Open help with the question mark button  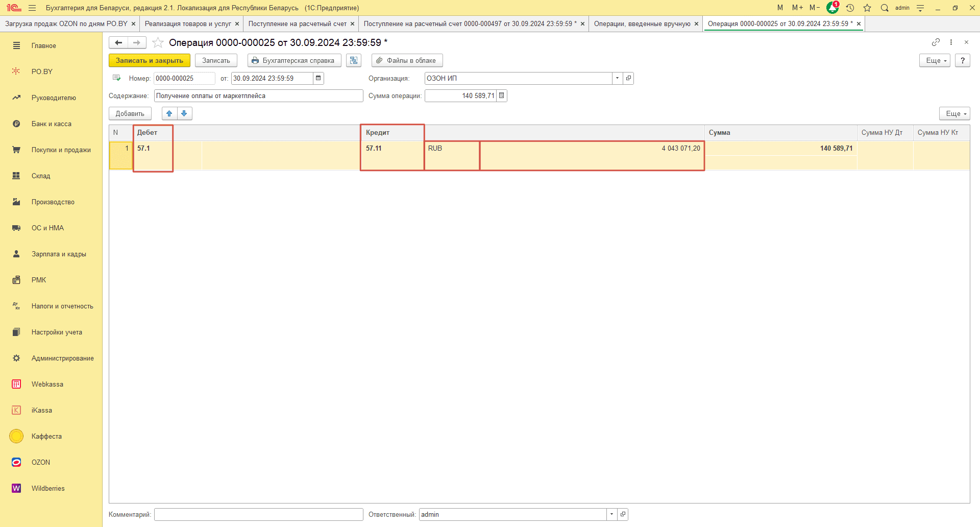click(x=962, y=60)
